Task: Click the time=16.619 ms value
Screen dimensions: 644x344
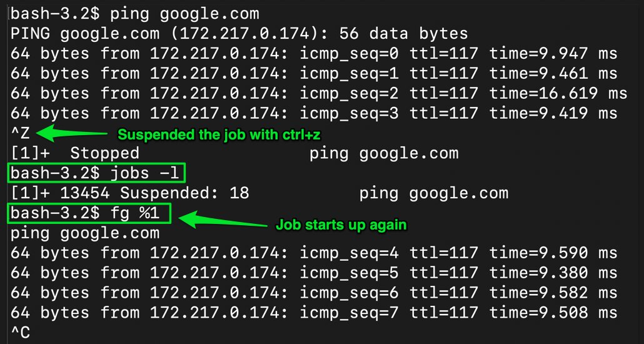Action: (558, 93)
